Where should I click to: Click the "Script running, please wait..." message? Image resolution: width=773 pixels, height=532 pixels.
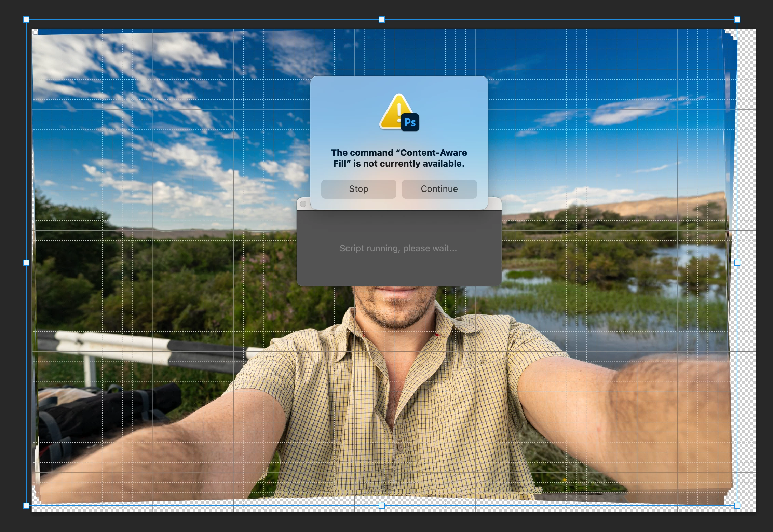click(x=398, y=248)
